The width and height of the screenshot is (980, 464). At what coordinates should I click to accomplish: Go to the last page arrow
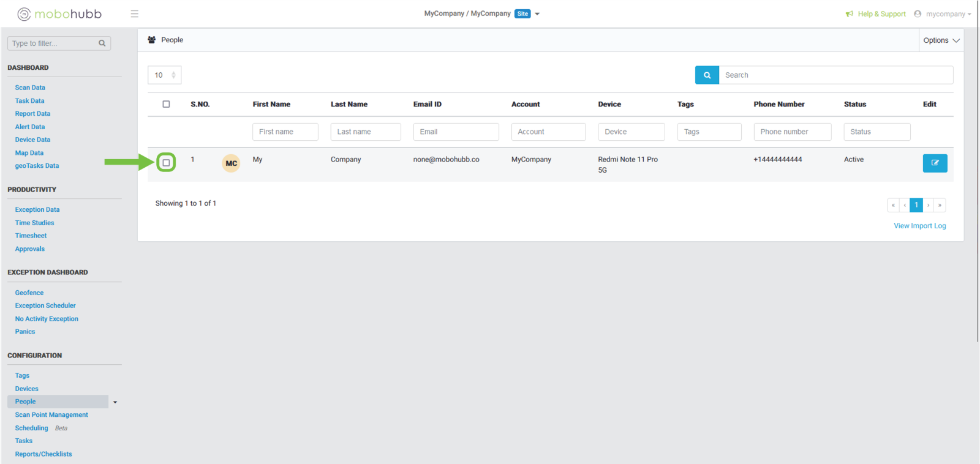click(x=940, y=205)
